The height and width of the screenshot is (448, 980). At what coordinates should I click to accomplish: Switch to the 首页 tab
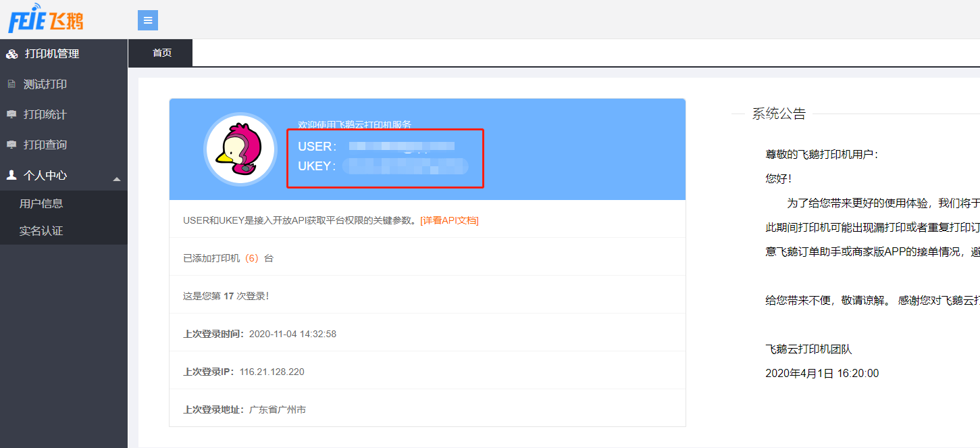pyautogui.click(x=161, y=53)
